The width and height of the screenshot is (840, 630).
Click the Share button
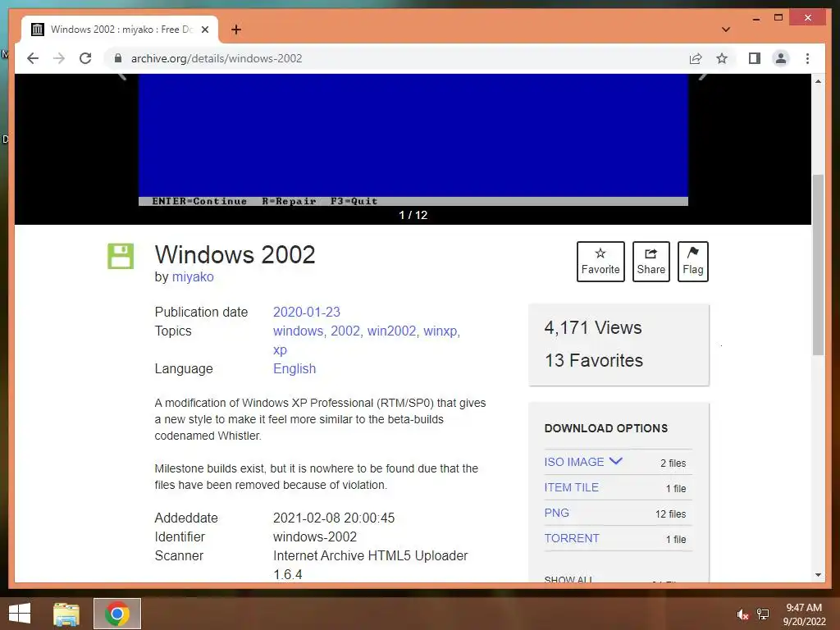651,262
